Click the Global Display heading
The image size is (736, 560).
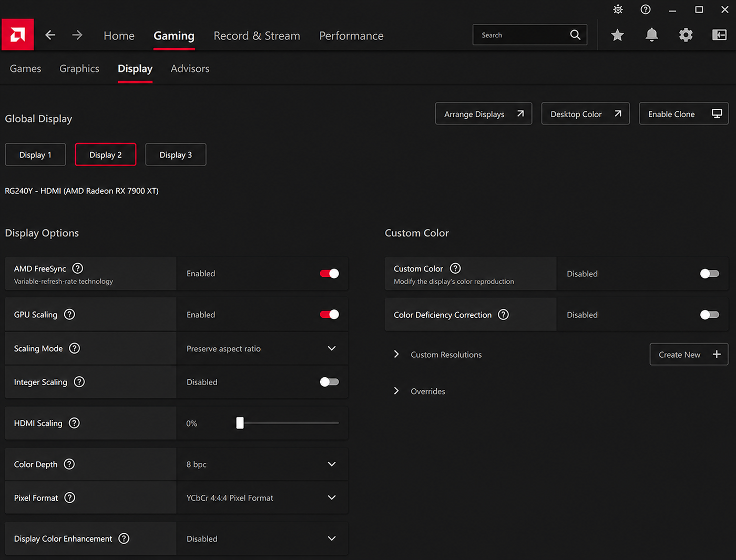(x=38, y=119)
